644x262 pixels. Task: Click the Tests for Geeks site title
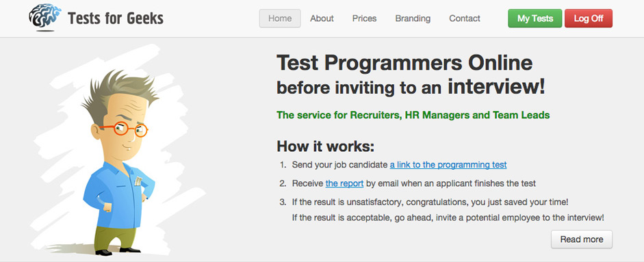coord(116,18)
